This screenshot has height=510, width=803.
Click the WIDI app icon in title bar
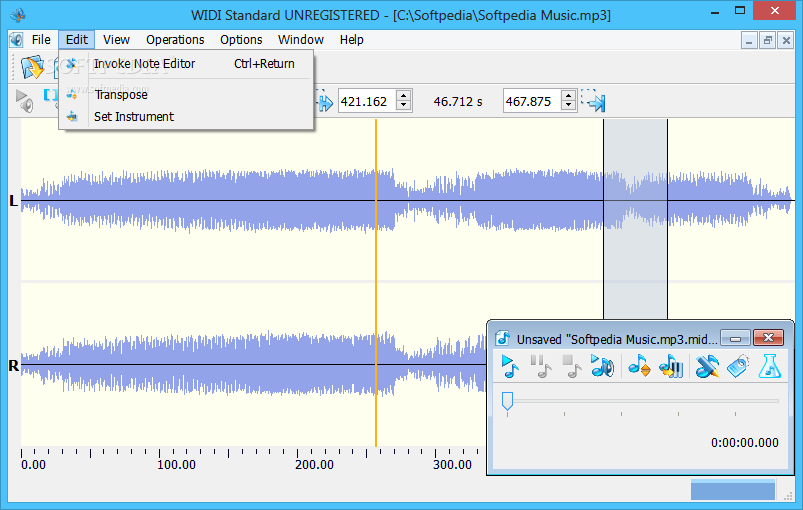(18, 15)
